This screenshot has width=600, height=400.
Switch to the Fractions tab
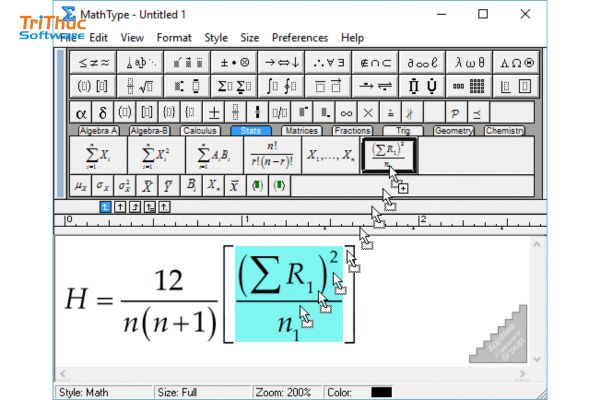click(x=352, y=131)
